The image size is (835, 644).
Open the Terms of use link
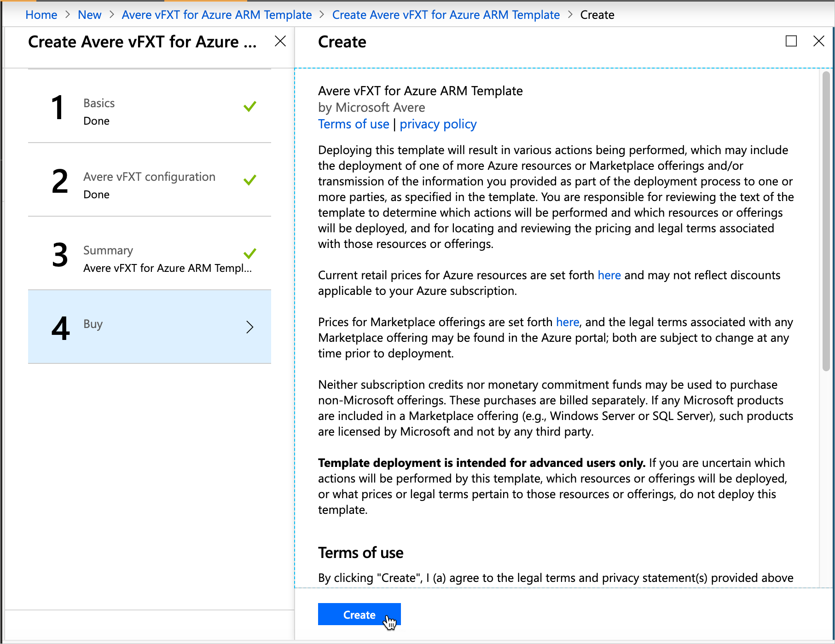pos(353,124)
